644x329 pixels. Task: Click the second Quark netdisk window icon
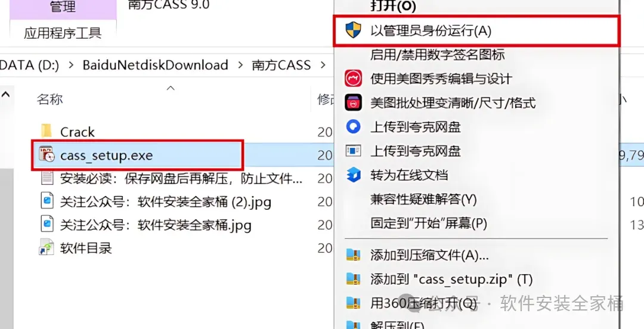tap(353, 151)
